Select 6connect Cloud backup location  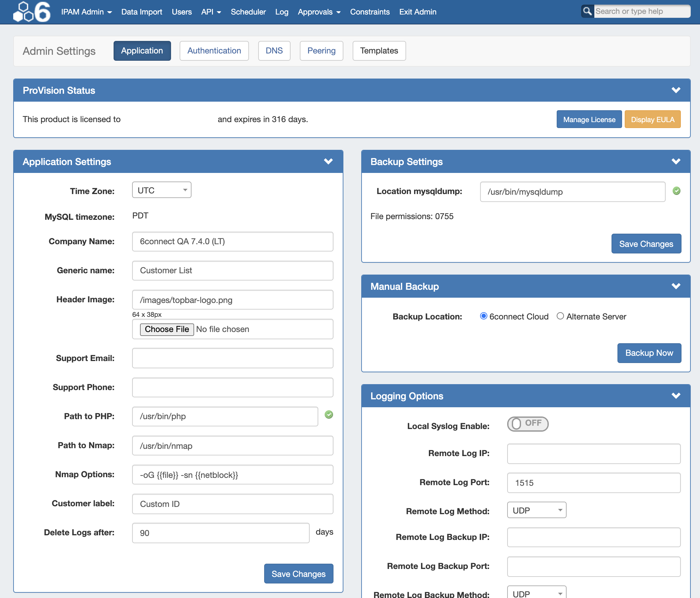(483, 316)
